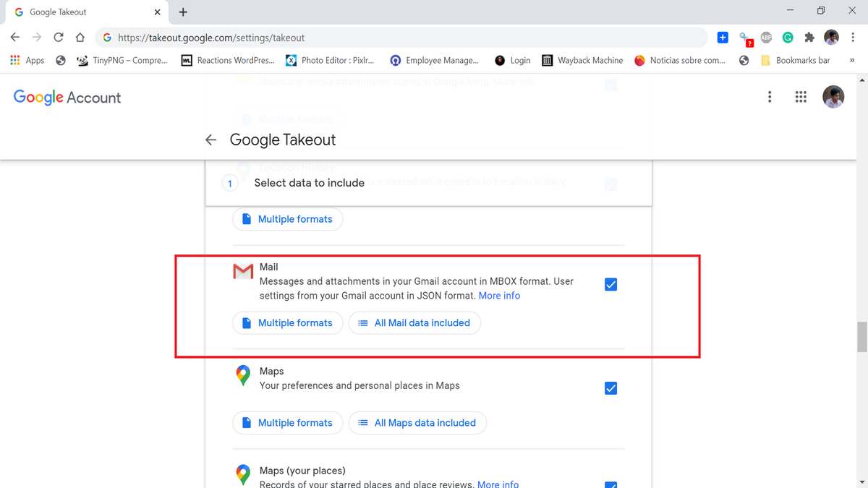Open Google Account more options menu
The image size is (868, 488).
click(770, 97)
